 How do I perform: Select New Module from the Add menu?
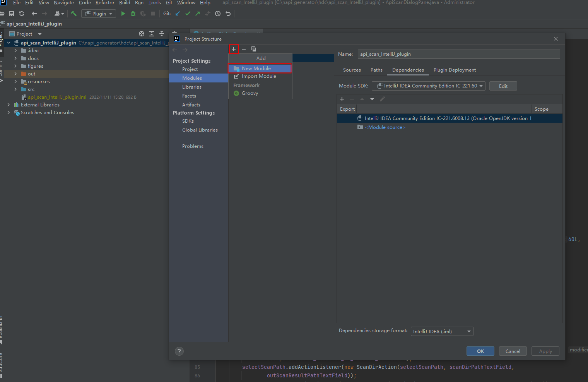pos(256,69)
